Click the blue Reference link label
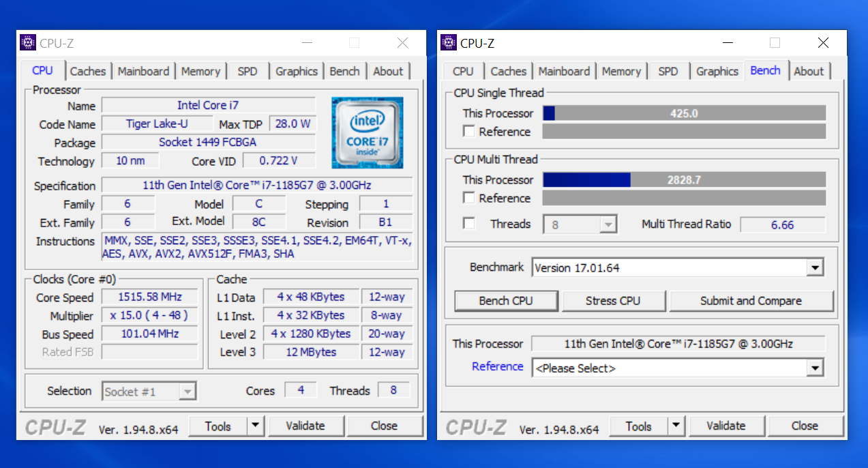 coord(498,366)
